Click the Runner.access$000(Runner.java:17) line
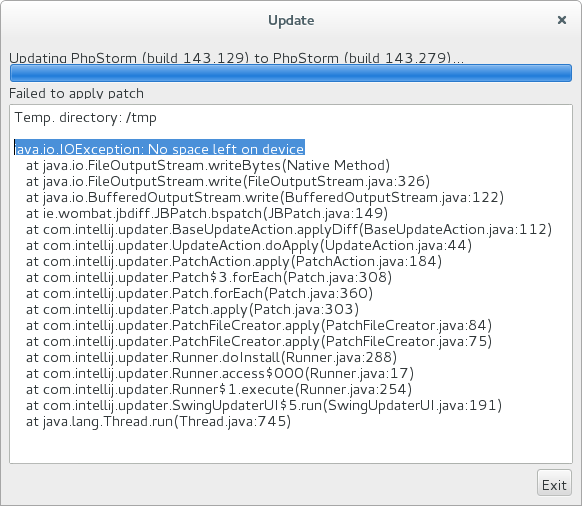 click(x=220, y=373)
